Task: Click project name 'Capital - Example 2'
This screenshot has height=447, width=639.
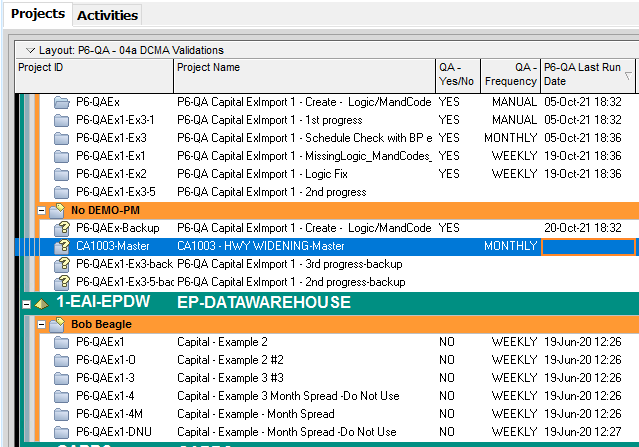Action: [x=223, y=342]
